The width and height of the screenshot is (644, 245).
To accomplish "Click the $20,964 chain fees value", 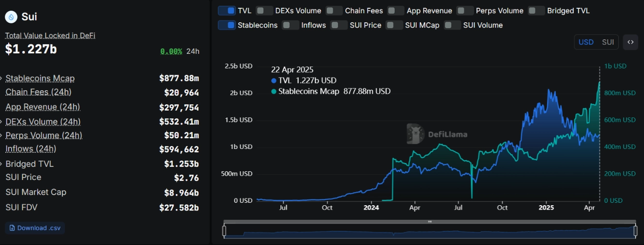I will click(x=182, y=93).
